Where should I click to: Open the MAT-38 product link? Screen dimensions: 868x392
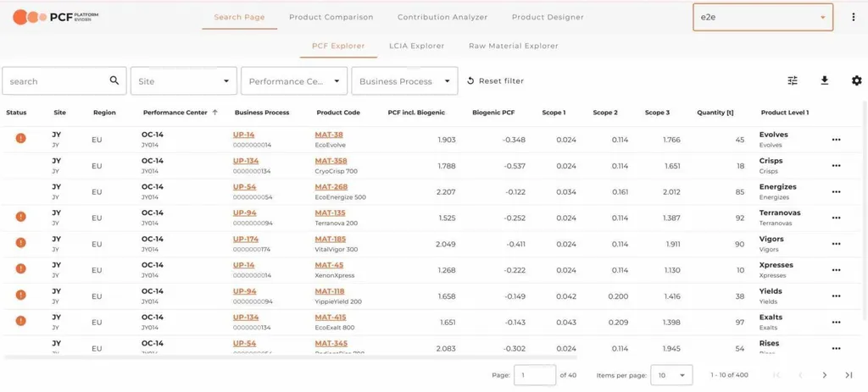(329, 135)
